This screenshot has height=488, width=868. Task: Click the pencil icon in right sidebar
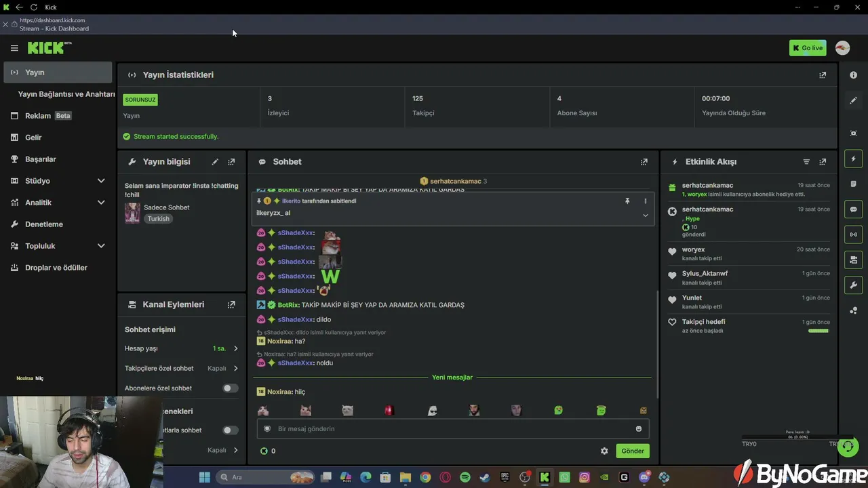click(x=853, y=100)
